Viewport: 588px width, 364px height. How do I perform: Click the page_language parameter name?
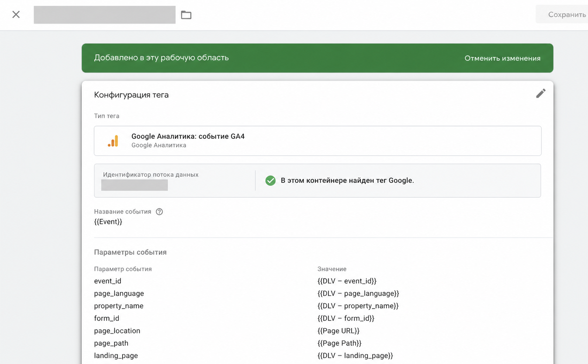click(x=119, y=294)
